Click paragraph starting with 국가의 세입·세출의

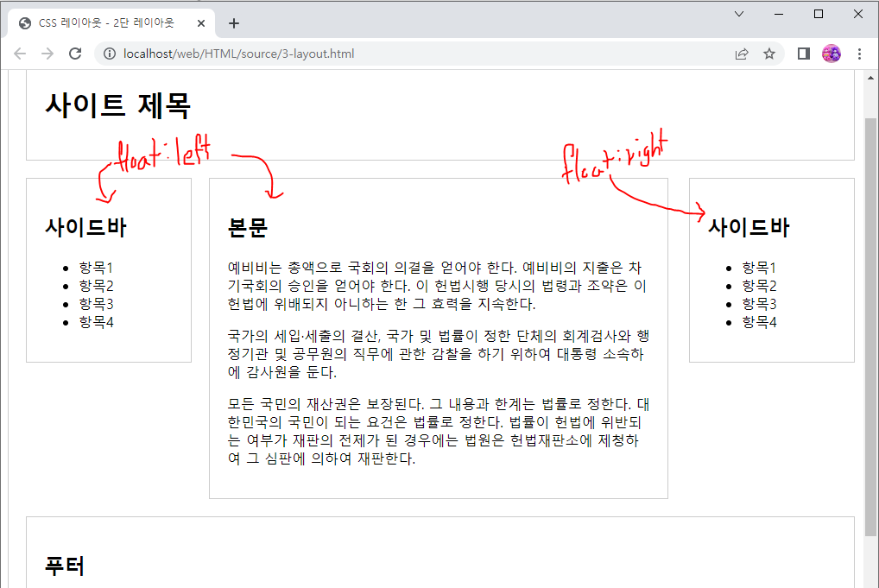pyautogui.click(x=438, y=354)
